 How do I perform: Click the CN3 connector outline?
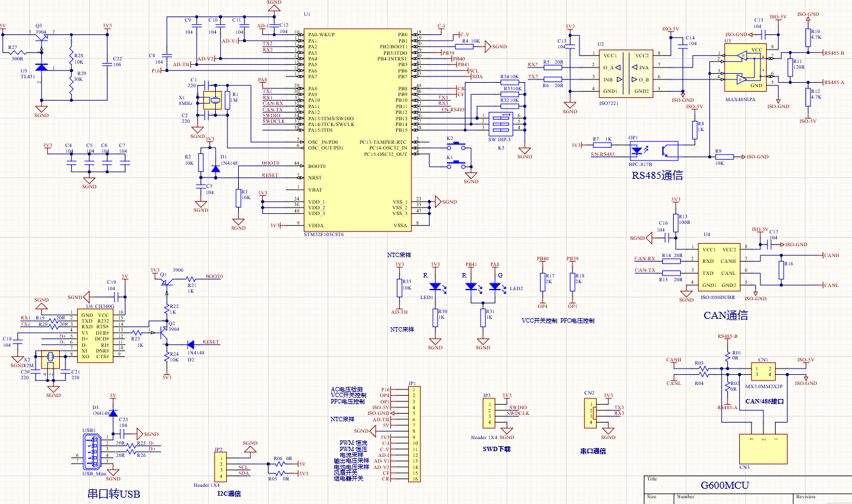pos(763,449)
